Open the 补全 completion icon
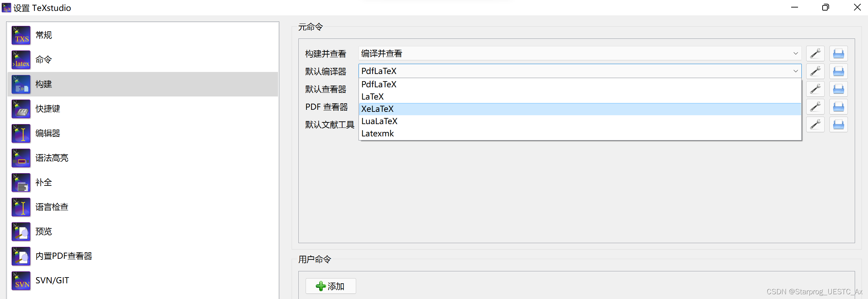The image size is (868, 299). [x=21, y=182]
